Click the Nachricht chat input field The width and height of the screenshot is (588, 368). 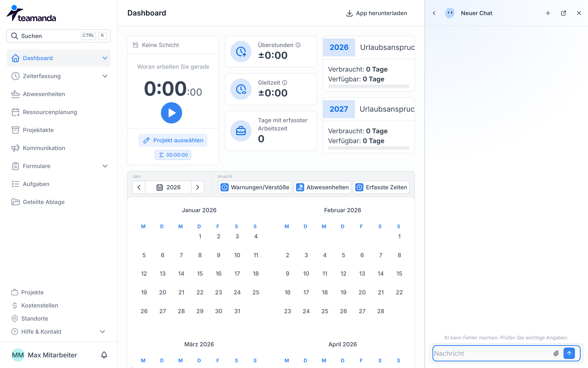492,353
